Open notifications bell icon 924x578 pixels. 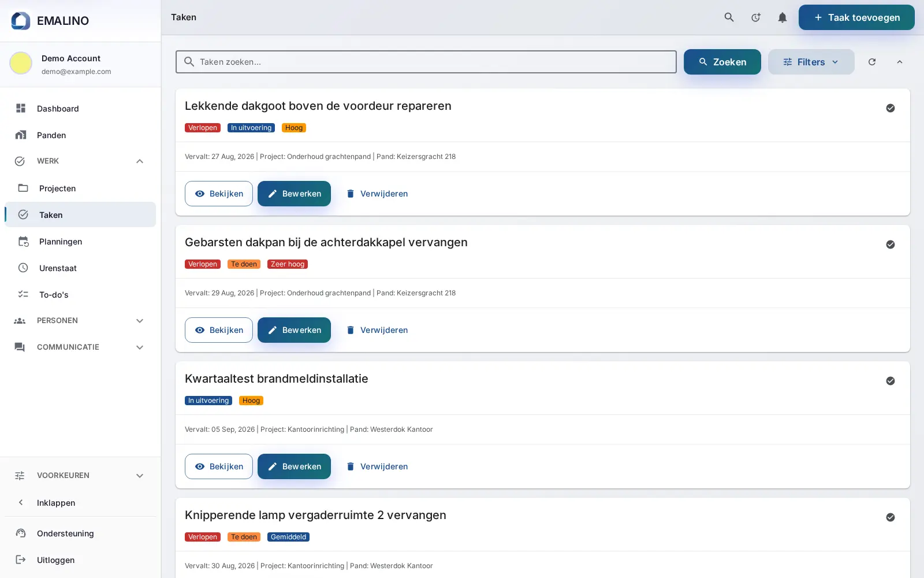(x=782, y=17)
